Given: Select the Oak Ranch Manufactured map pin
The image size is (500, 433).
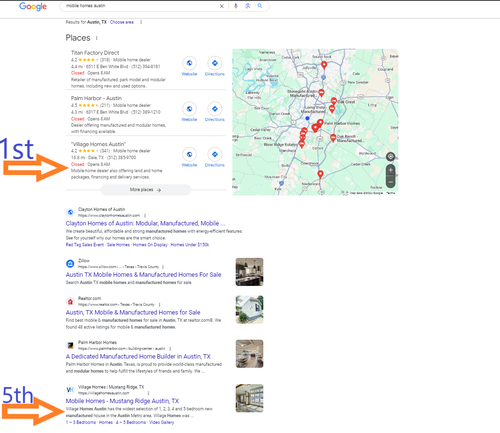Looking at the screenshot, I should pos(333,138).
